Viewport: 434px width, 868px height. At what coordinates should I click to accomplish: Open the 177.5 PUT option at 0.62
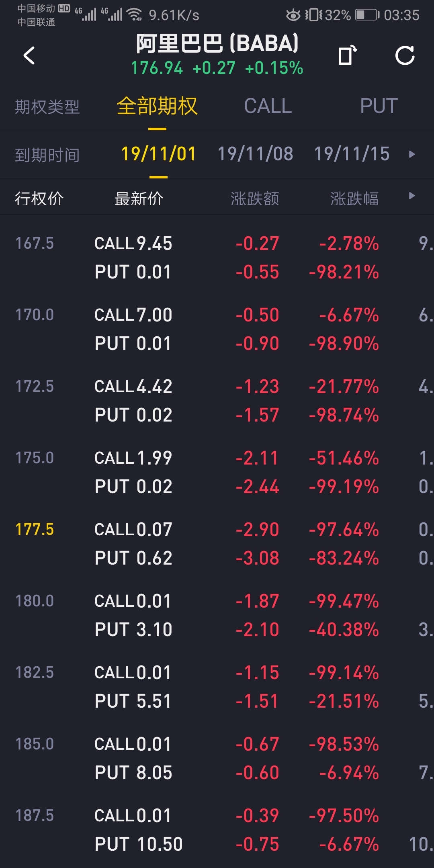click(133, 558)
